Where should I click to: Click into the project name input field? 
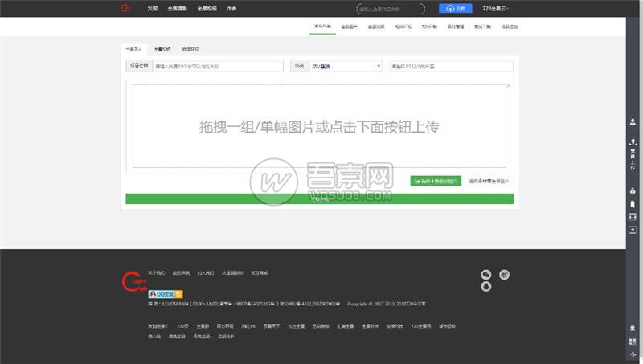(218, 66)
